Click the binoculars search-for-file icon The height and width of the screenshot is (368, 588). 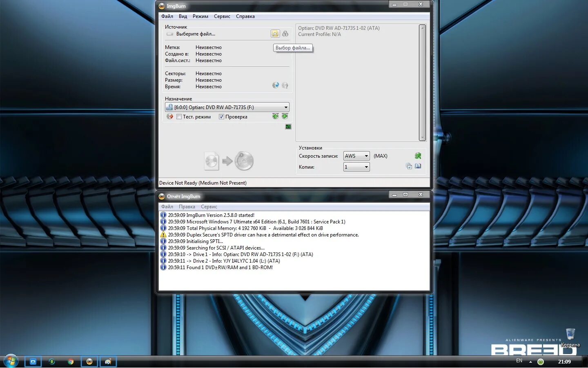click(285, 34)
